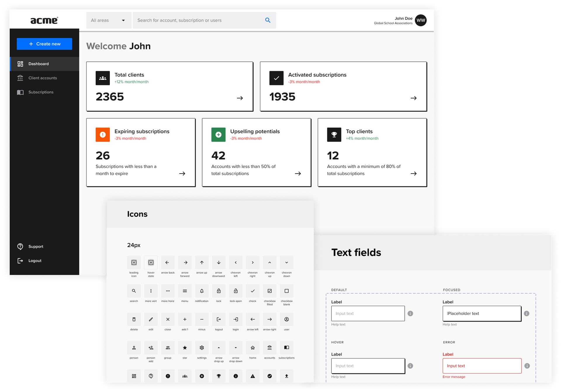Click the Hover state input field
The image size is (561, 392).
368,366
